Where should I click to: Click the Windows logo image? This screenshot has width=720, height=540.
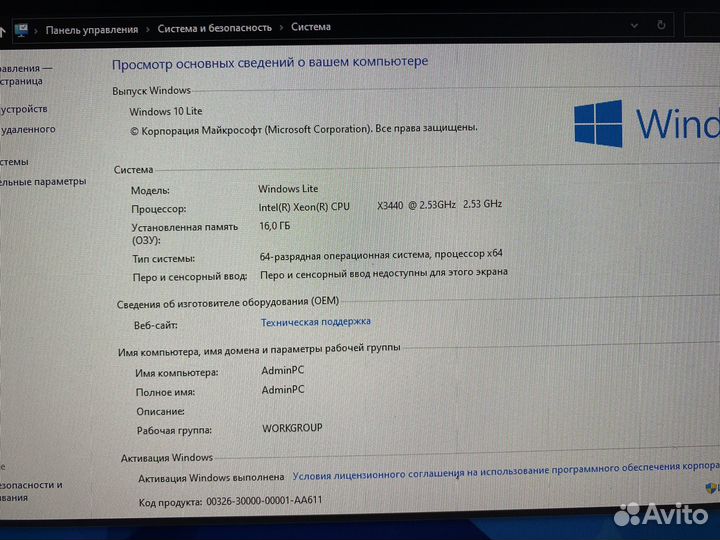point(598,124)
